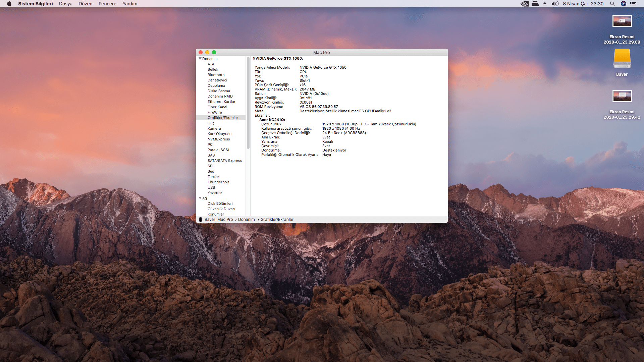Click the Siri icon in menu bar
The width and height of the screenshot is (644, 362).
click(624, 4)
